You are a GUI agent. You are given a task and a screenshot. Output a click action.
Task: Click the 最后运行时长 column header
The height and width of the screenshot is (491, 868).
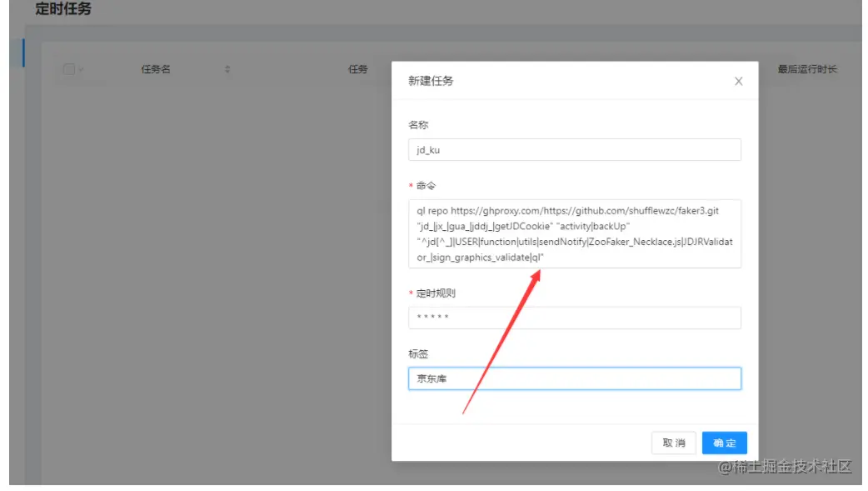(x=807, y=69)
